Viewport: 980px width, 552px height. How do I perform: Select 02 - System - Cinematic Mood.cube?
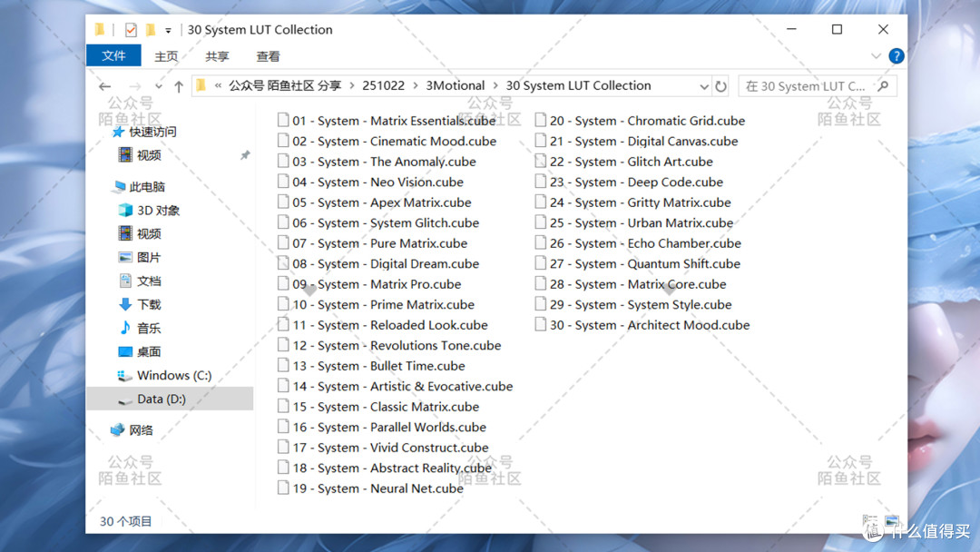395,141
